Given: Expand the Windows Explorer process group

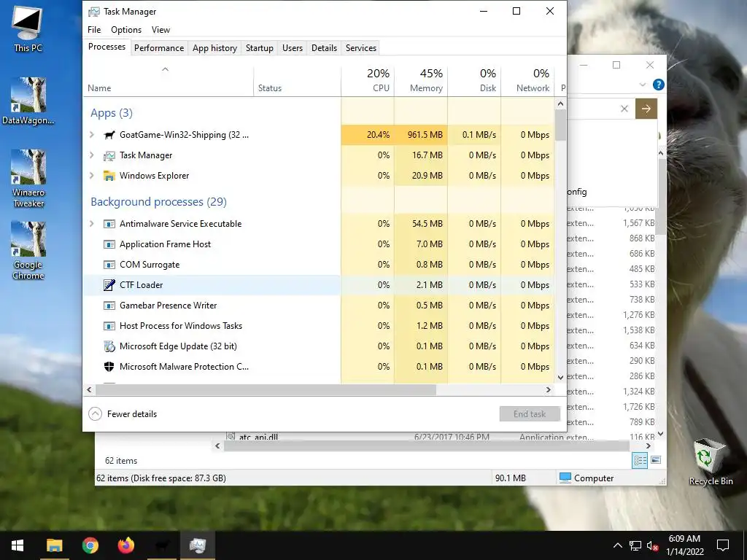Looking at the screenshot, I should pos(92,176).
